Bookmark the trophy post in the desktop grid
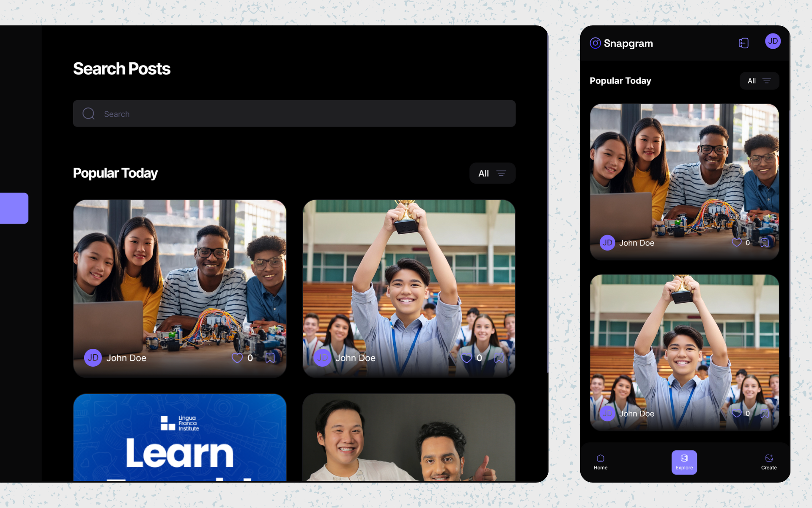This screenshot has height=508, width=812. tap(499, 358)
